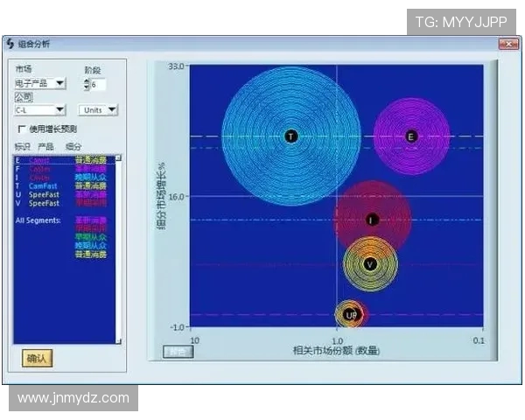The image size is (525, 420).
Task: Select the I bubble marker in chart
Action: click(372, 220)
